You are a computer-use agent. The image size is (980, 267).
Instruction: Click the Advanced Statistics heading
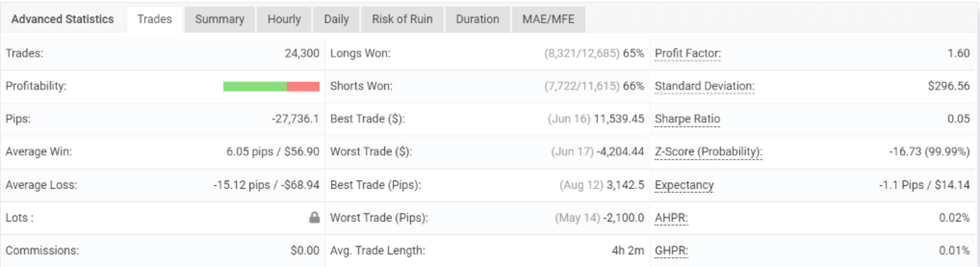tap(63, 19)
